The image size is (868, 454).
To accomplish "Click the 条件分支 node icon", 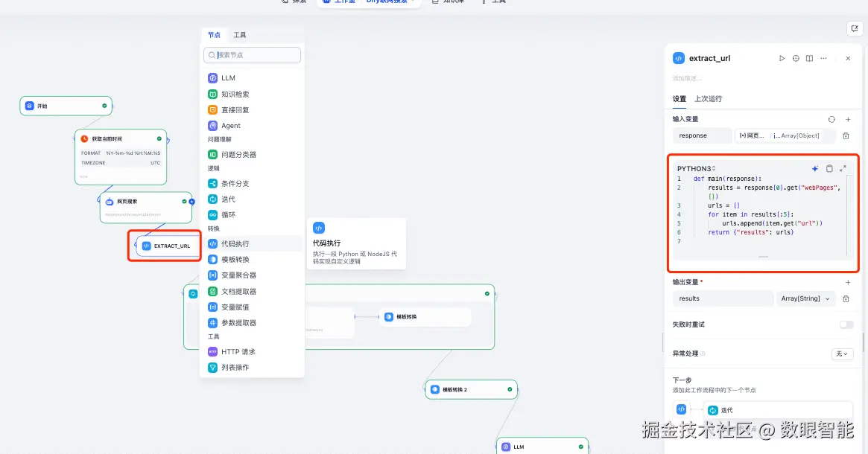I will tap(212, 183).
